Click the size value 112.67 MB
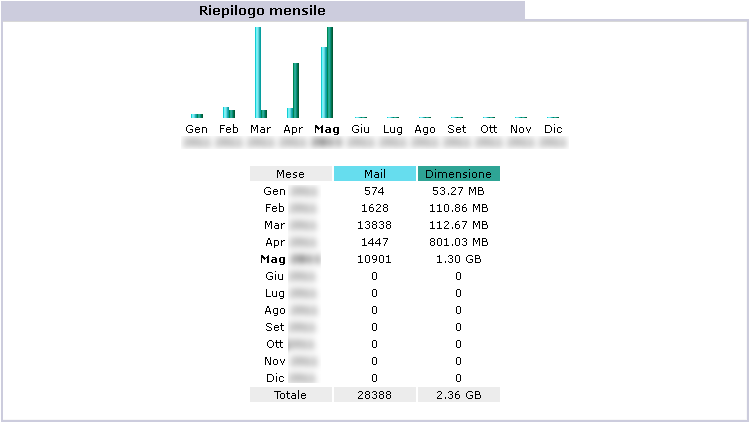Screen dimensions: 750x423 pos(459,225)
